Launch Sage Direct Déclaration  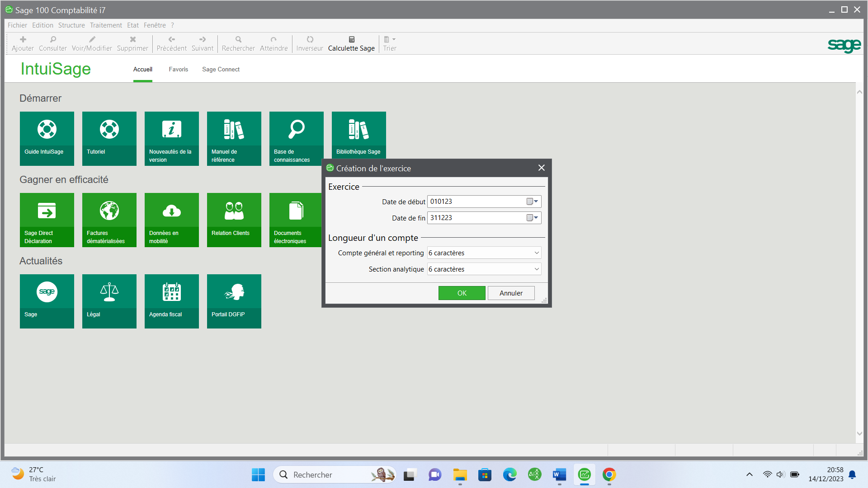click(47, 220)
